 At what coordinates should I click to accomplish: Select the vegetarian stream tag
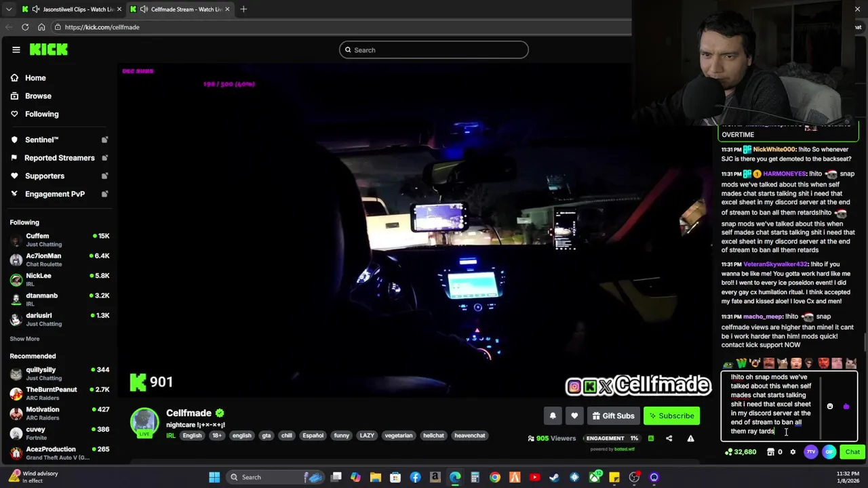[x=399, y=436]
